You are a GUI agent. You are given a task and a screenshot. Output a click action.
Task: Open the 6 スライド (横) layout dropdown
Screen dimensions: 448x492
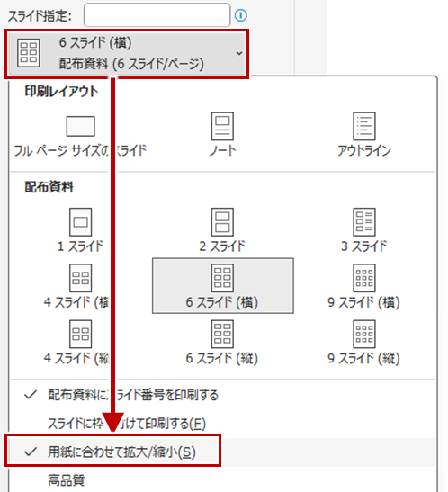tap(127, 54)
